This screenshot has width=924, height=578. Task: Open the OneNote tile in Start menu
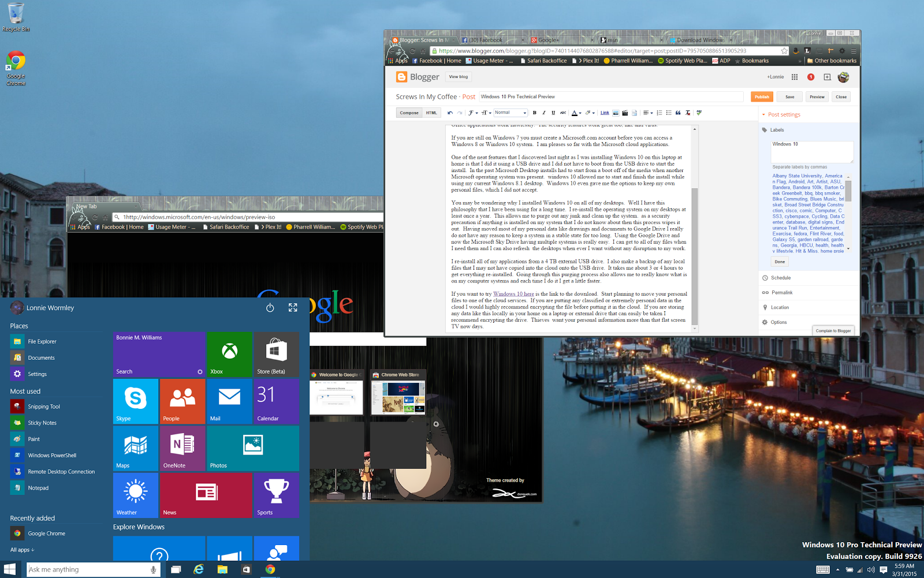coord(182,448)
